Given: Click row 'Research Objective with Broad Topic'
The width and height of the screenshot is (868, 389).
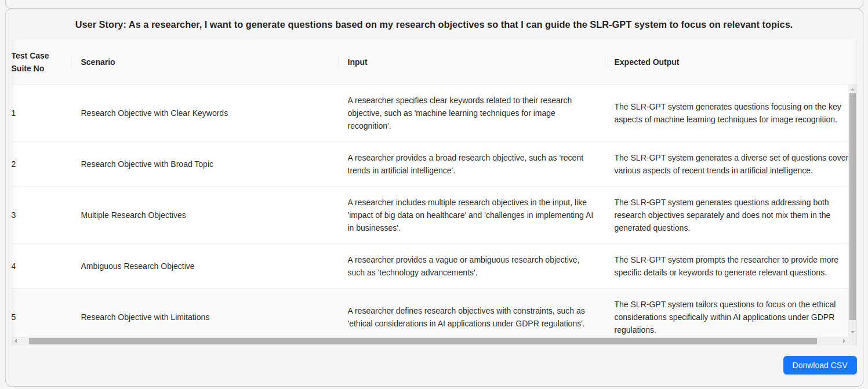Looking at the screenshot, I should [x=430, y=164].
